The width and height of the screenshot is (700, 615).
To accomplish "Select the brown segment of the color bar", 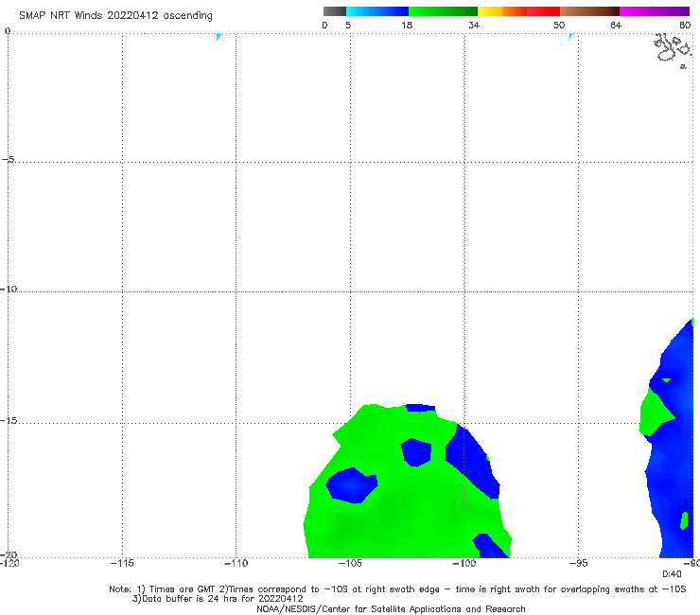I will [x=589, y=11].
